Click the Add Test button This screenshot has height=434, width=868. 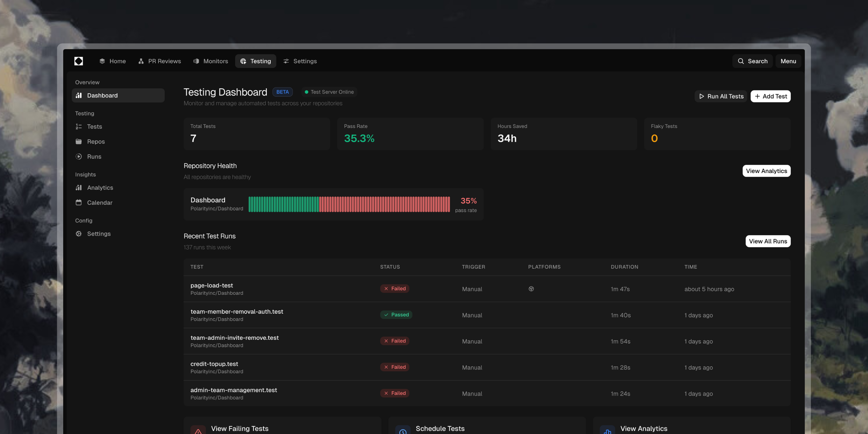point(770,96)
